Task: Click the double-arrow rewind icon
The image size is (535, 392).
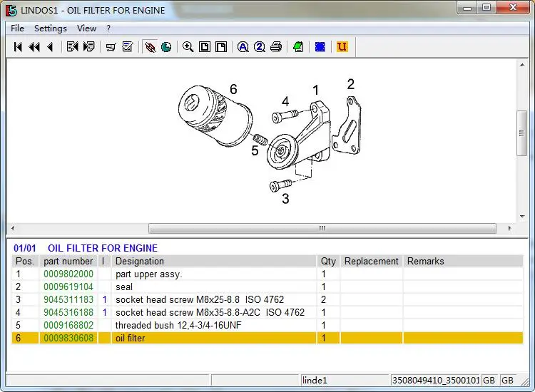Action: tap(34, 47)
